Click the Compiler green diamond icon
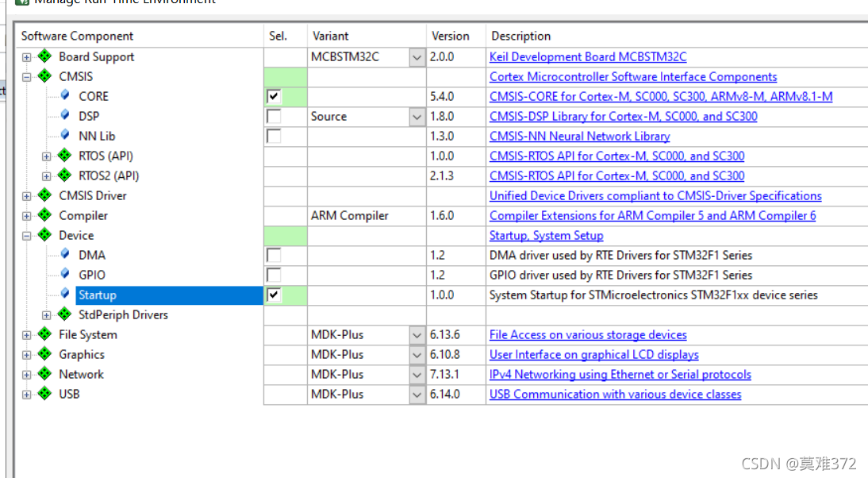 tap(45, 215)
